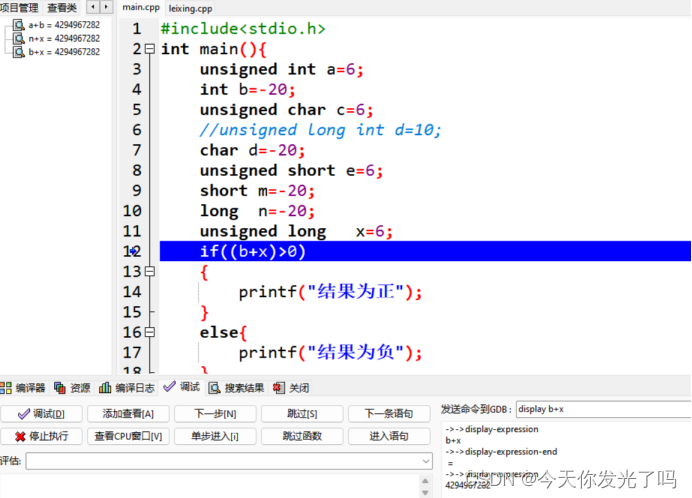Click the Compile Log bar chart icon

pyautogui.click(x=105, y=388)
